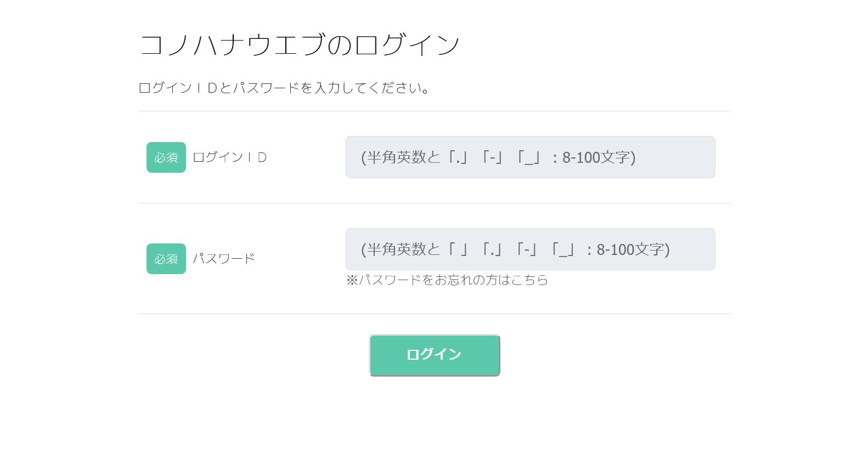Click the パスワード field label

coord(224,259)
